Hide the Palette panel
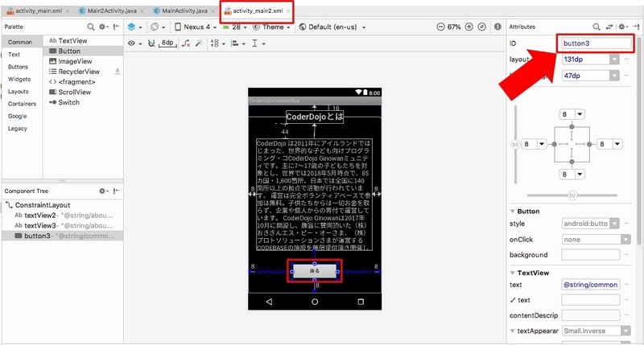The image size is (644, 345). tap(117, 27)
